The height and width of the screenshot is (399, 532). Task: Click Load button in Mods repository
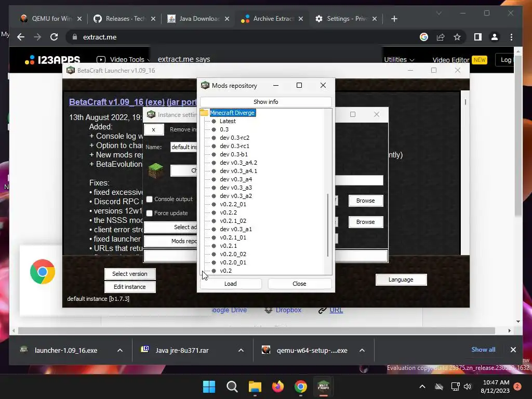230,284
